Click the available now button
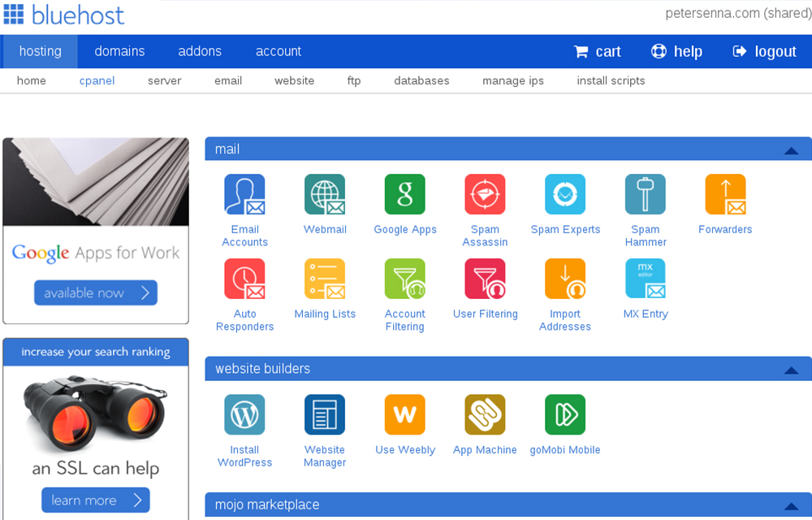The width and height of the screenshot is (812, 520). (x=96, y=292)
